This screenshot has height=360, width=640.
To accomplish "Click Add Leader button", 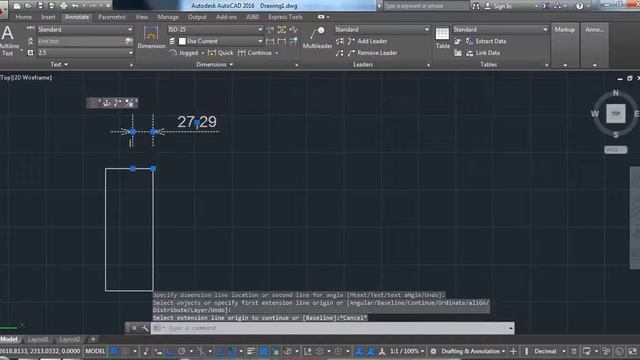I will tap(367, 41).
